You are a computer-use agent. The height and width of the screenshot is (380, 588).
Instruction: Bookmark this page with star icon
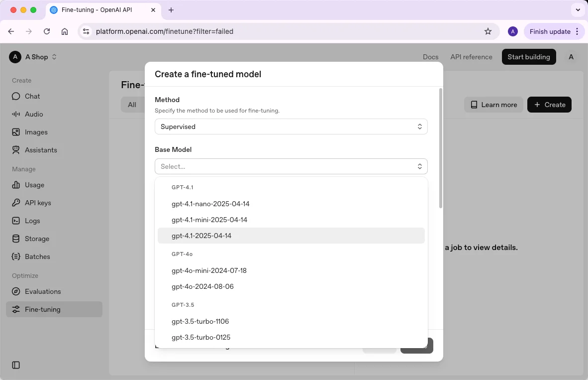[x=488, y=31]
